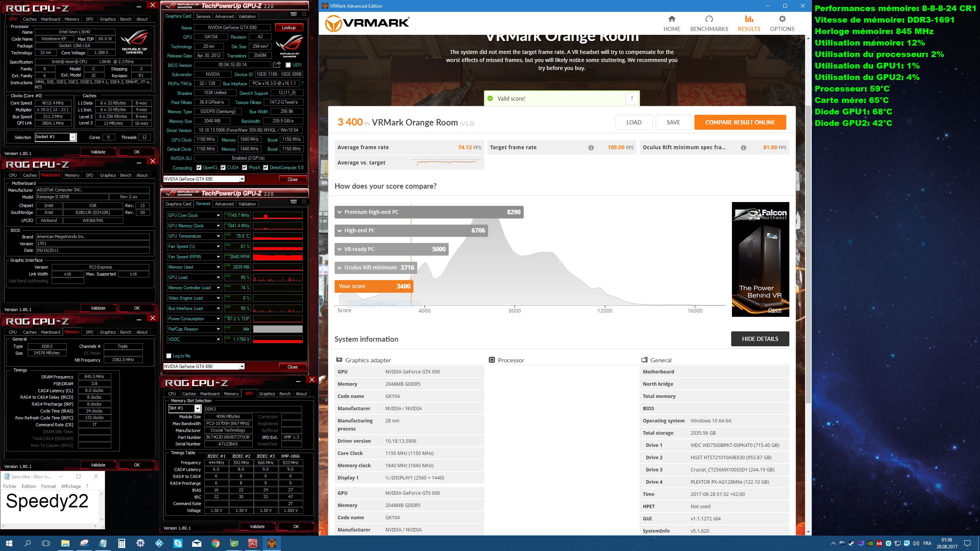Toggle the UEFI checkbox in GPU-Z
This screenshot has width=980, height=551.
click(x=288, y=65)
